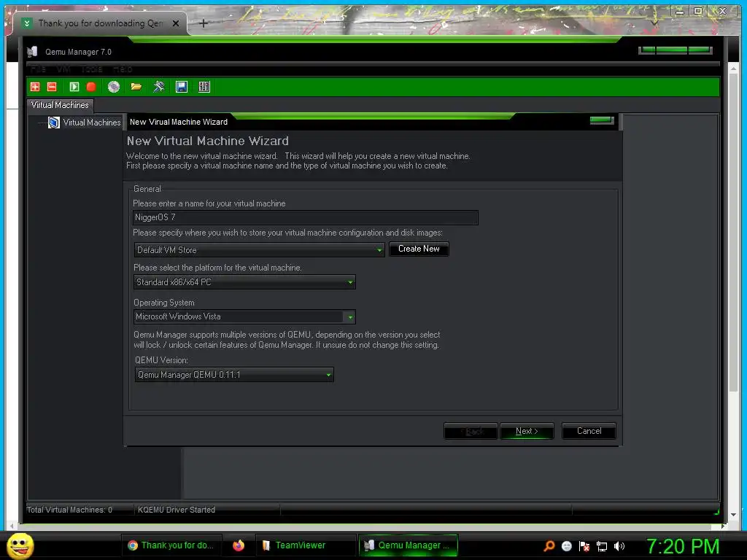This screenshot has height=560, width=747.
Task: Click the CD disc toolbar icon
Action: click(x=114, y=87)
